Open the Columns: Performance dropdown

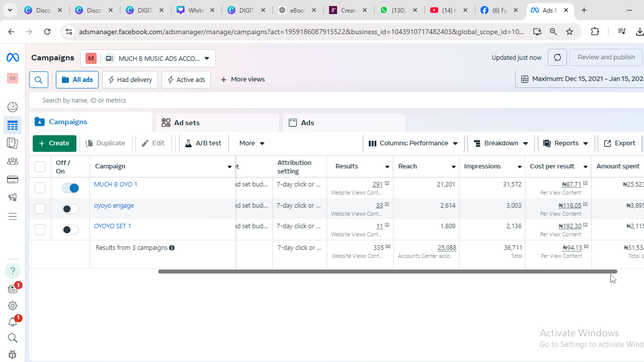[414, 143]
